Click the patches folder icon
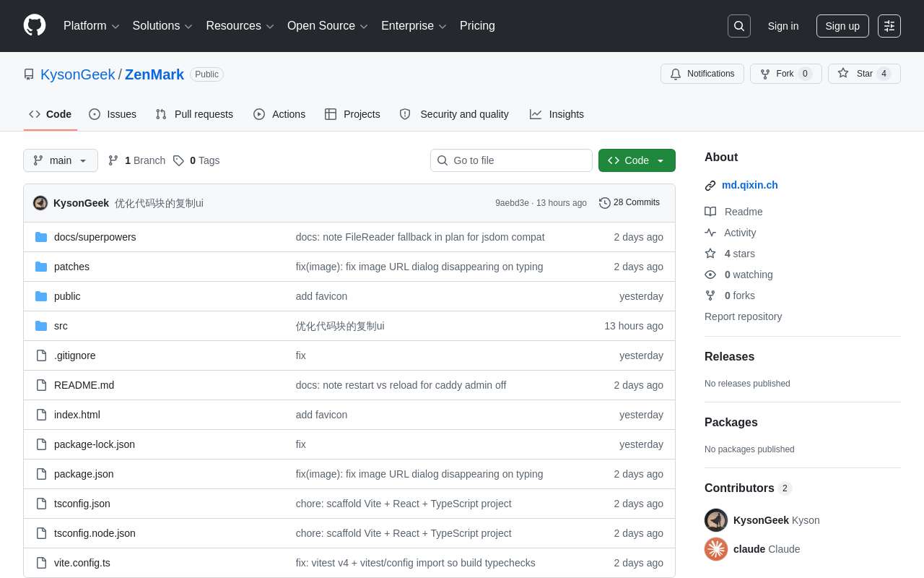The image size is (924, 578). coord(41,267)
